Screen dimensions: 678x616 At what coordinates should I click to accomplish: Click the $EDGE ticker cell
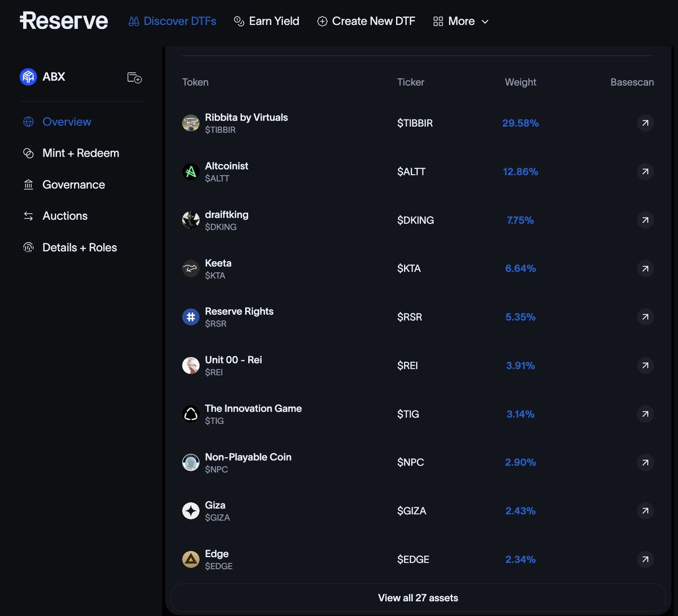point(414,559)
